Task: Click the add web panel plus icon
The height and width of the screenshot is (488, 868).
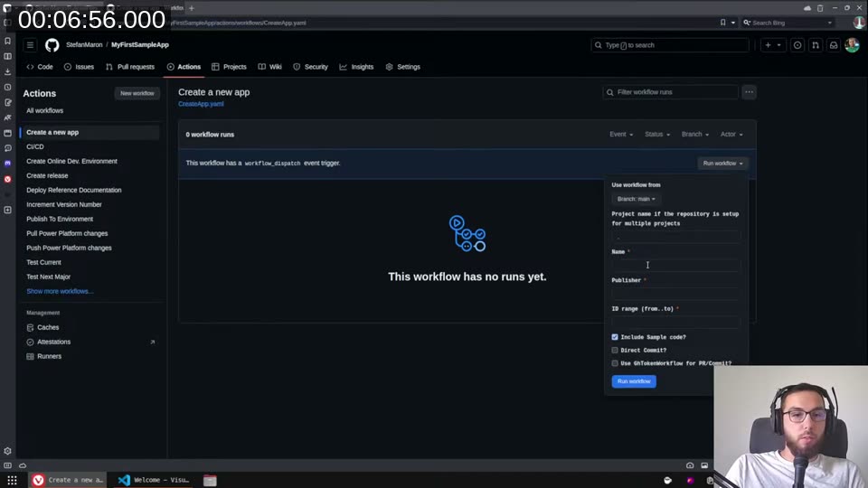Action: coord(8,211)
